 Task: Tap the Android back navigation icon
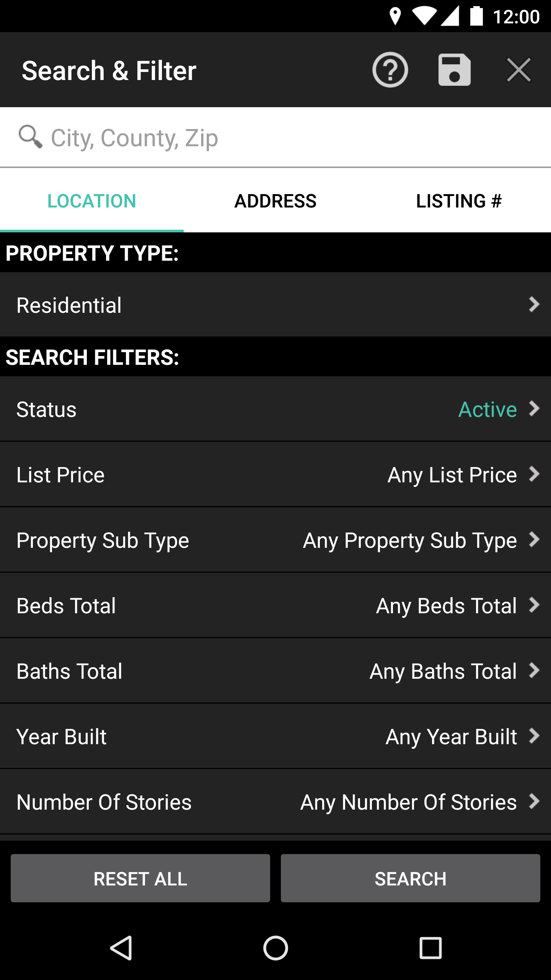(x=121, y=948)
